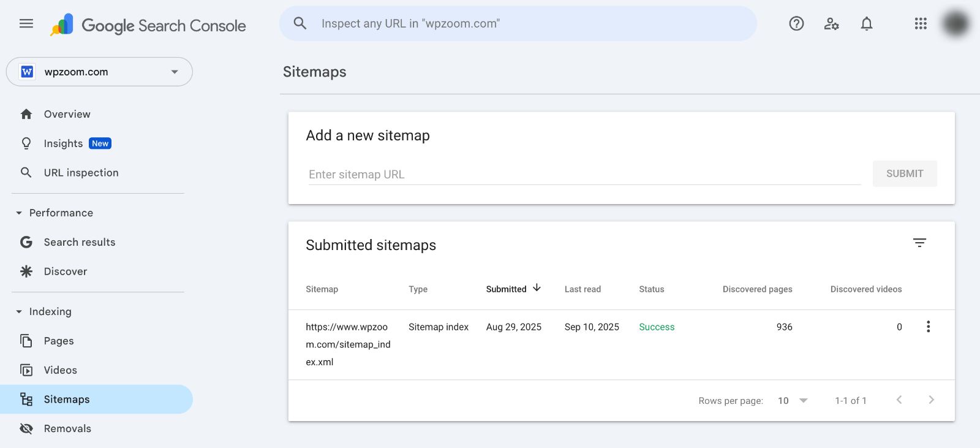Click the 936 discovered pages value

point(785,327)
